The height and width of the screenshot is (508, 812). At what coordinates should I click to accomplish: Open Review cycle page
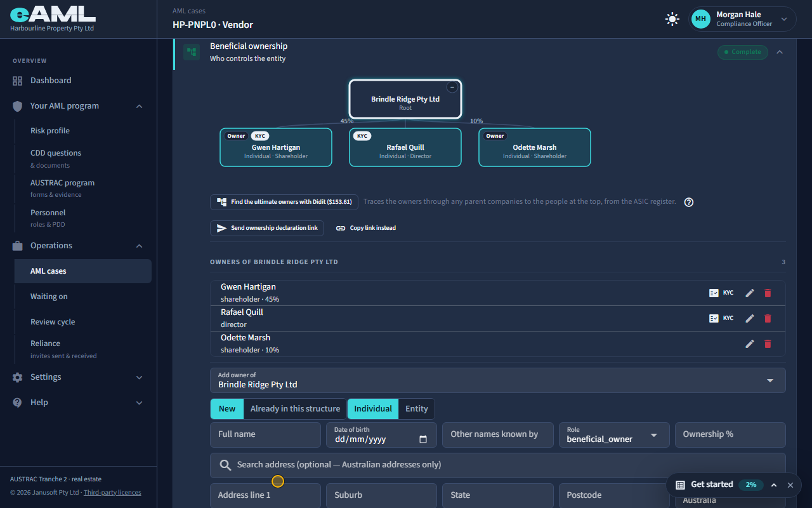click(x=53, y=322)
